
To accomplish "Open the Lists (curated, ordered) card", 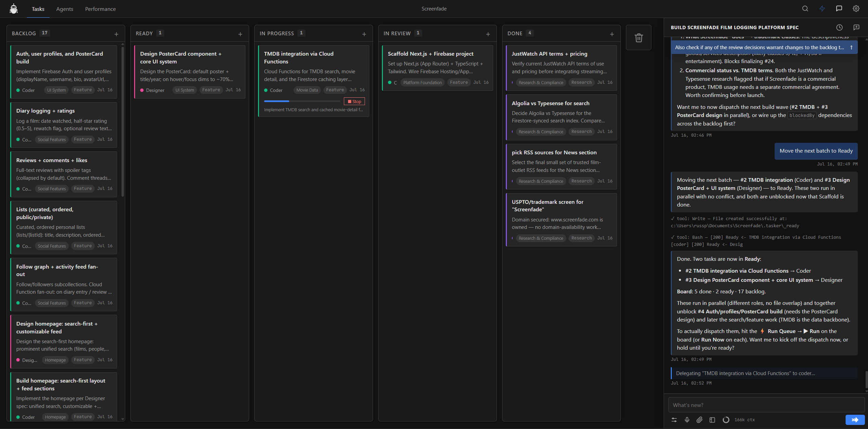I will click(x=64, y=228).
